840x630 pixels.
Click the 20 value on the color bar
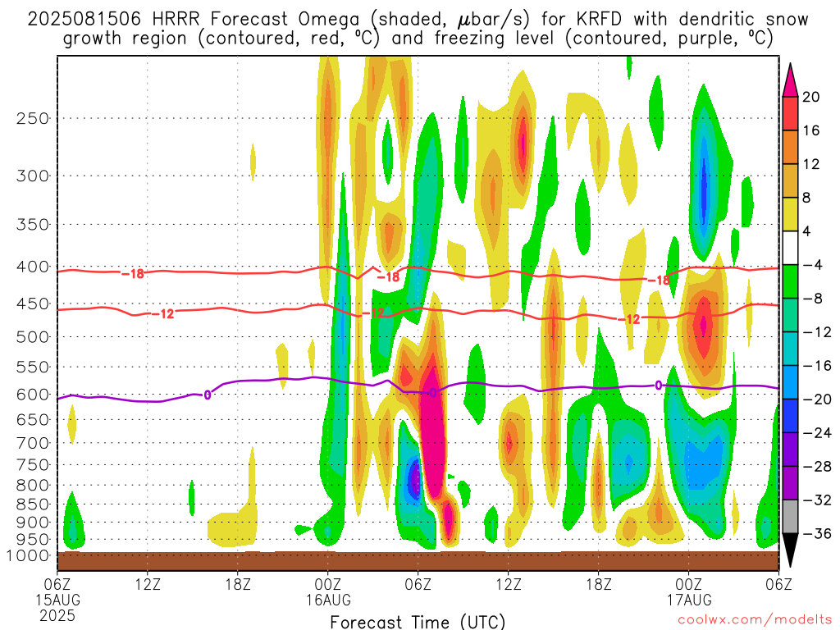pyautogui.click(x=811, y=97)
